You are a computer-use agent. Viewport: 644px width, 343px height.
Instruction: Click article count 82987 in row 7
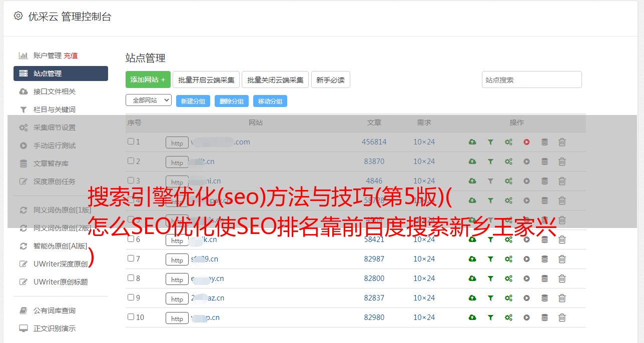(x=374, y=259)
